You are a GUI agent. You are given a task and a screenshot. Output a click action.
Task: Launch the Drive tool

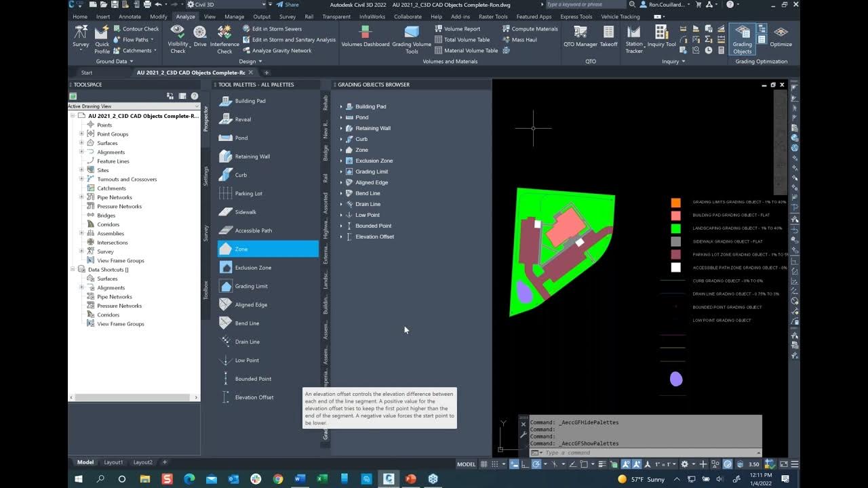point(200,37)
